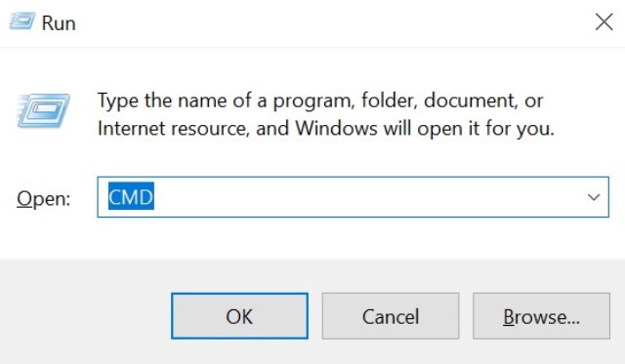Click the small Run icon in title bar
This screenshot has height=364, width=625.
point(21,21)
